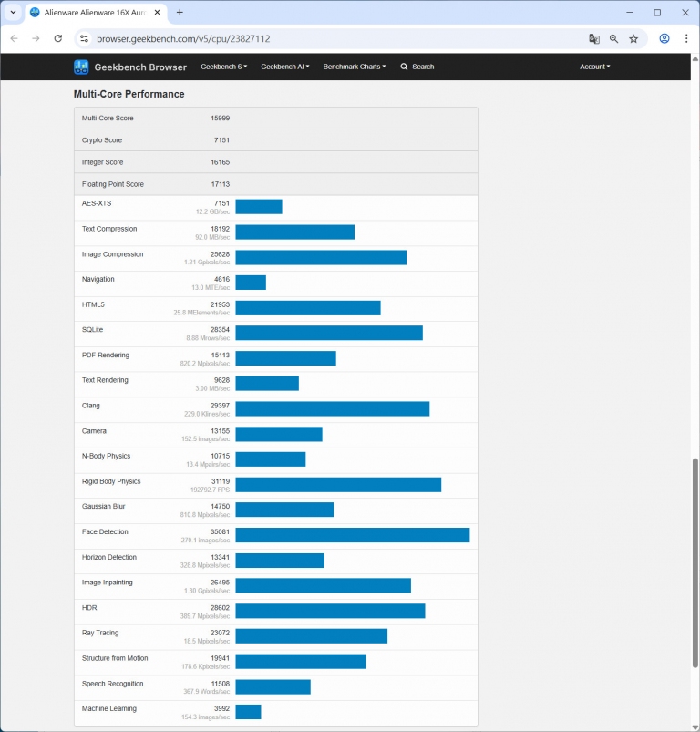The width and height of the screenshot is (700, 732).
Task: Expand the tab search chevron
Action: (13, 13)
